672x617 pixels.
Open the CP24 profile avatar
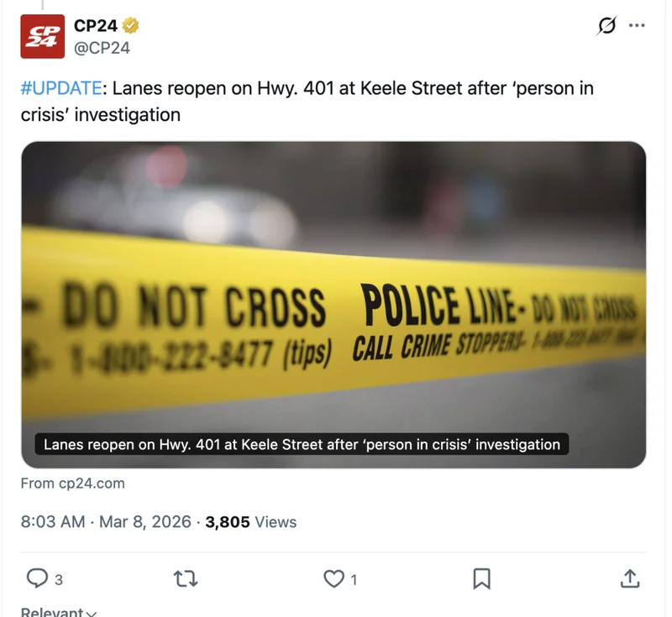click(42, 37)
